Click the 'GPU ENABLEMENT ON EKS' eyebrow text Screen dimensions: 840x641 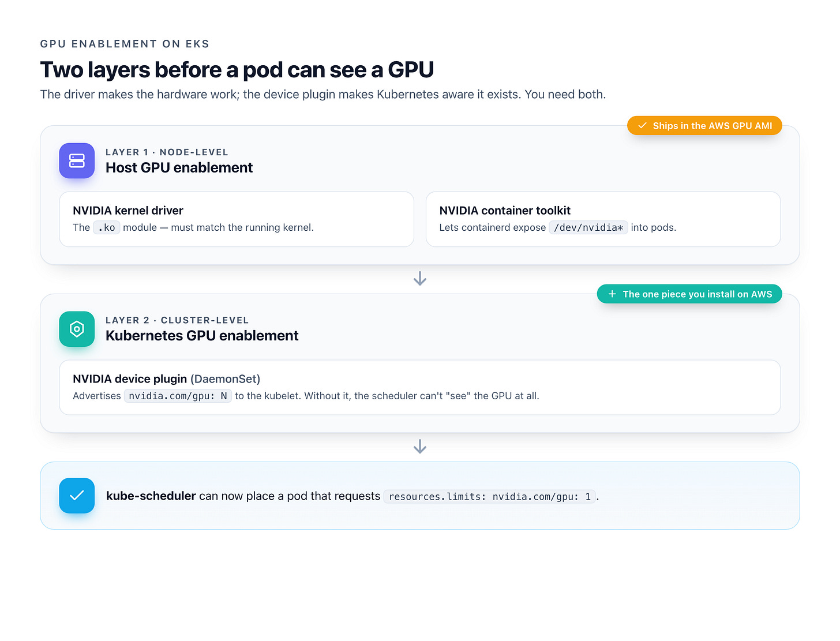tap(125, 44)
